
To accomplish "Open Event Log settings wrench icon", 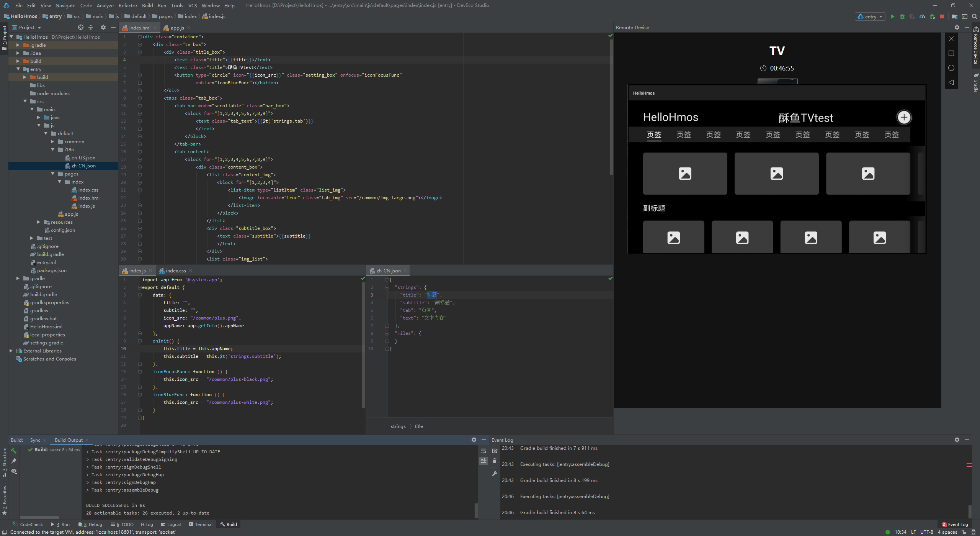I will (x=495, y=474).
